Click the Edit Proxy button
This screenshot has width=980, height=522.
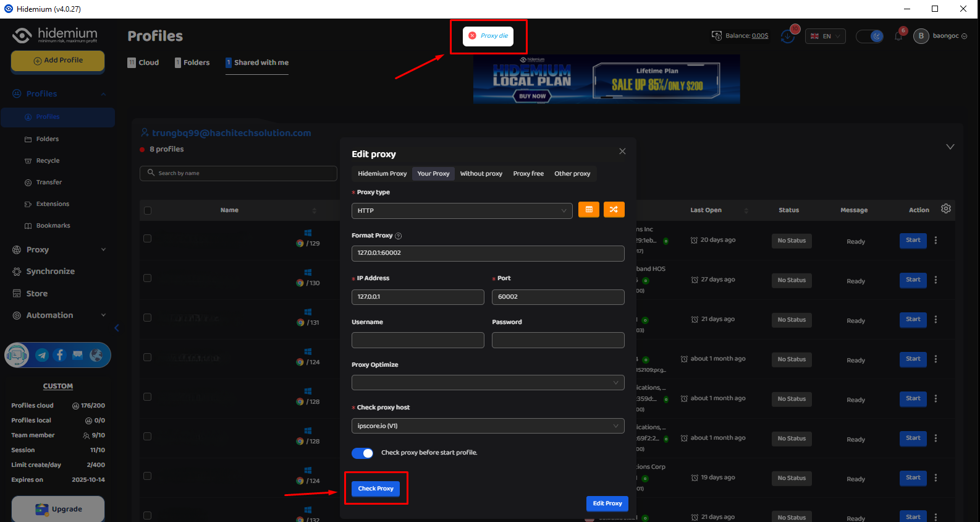tap(607, 503)
